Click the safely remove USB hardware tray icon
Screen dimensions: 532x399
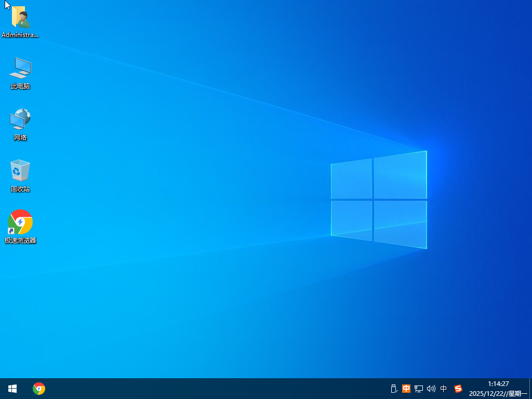[393, 389]
